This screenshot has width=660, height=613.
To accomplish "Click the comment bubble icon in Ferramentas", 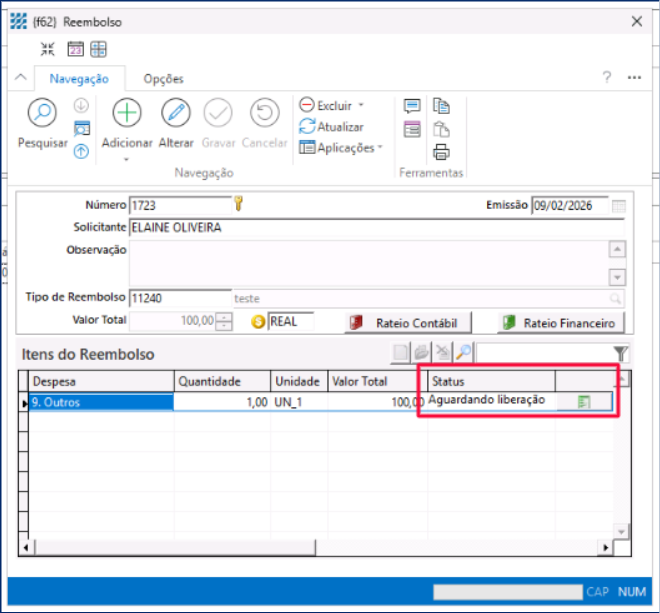I will pos(412,106).
